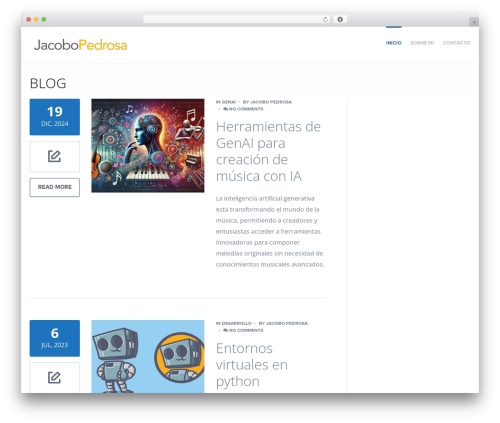The image size is (500, 423).
Task: Click the 6 JUL, 2023 date badge
Action: 55,338
